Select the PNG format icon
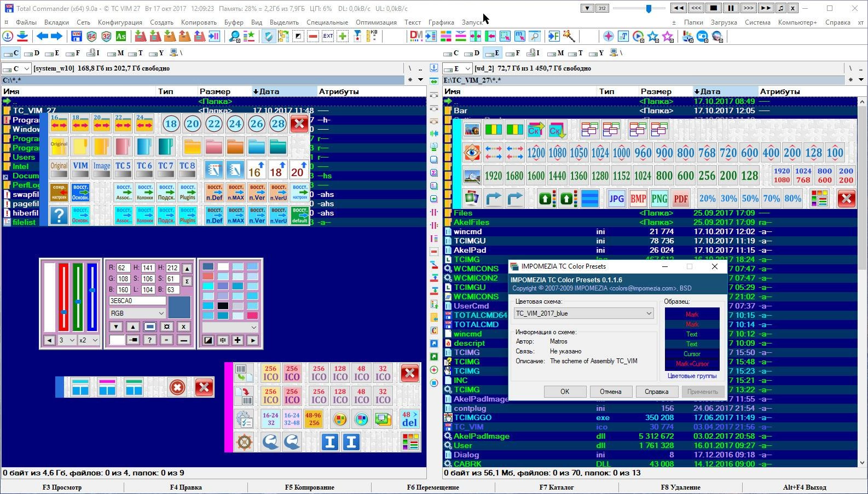This screenshot has width=868, height=494. (x=659, y=199)
